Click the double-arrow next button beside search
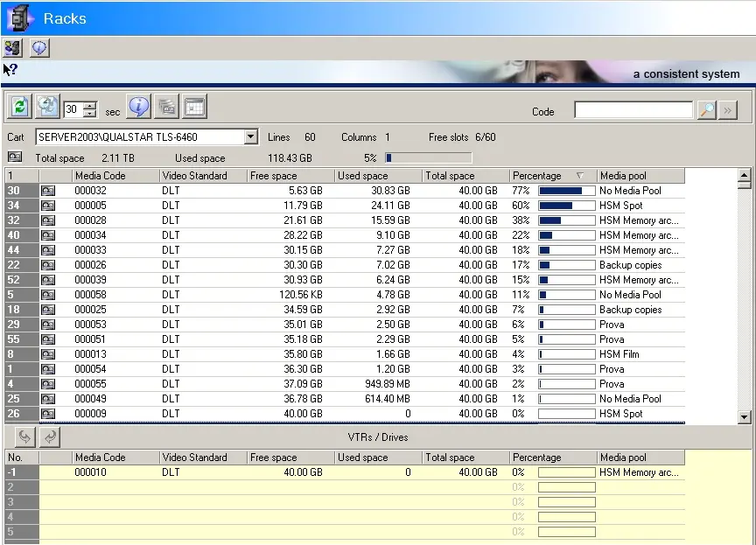This screenshot has width=756, height=545. tap(728, 110)
